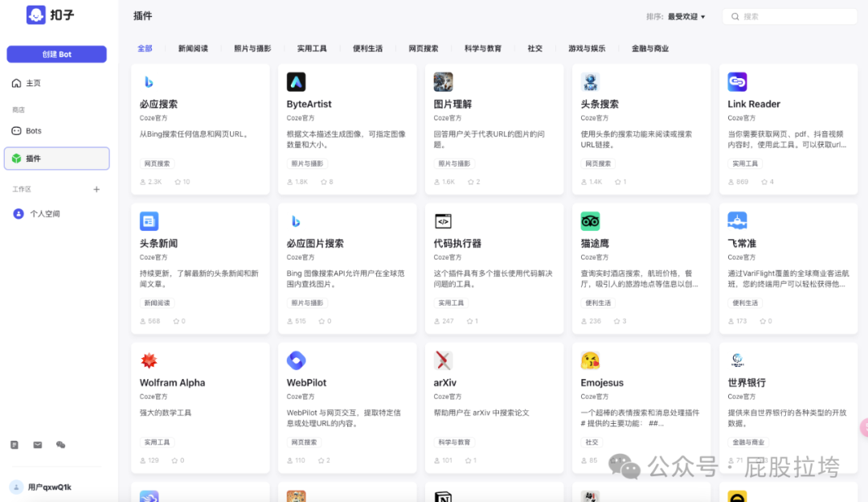Open the 必应搜索 plugin title
The height and width of the screenshot is (502, 868).
(x=158, y=104)
